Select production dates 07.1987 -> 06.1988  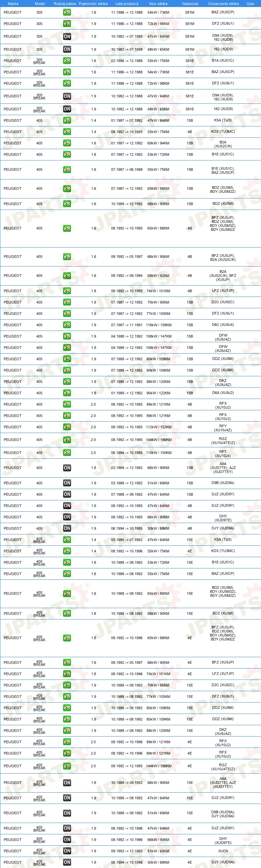[x=127, y=170]
